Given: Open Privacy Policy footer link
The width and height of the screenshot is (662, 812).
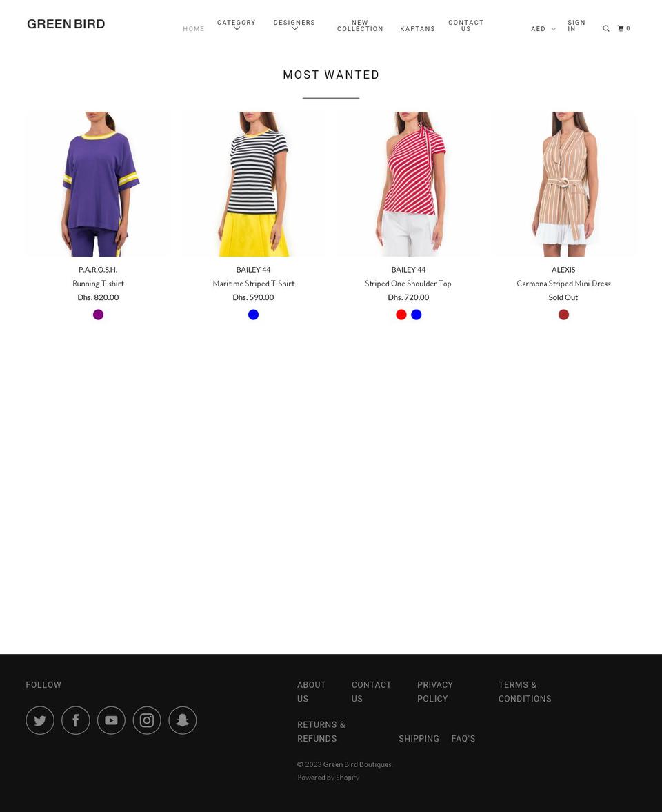Looking at the screenshot, I should tap(434, 691).
